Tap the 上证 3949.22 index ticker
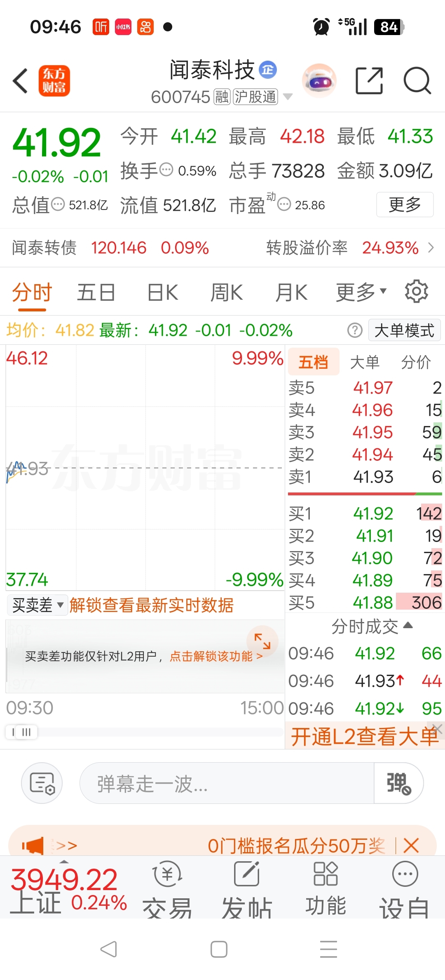Image resolution: width=445 pixels, height=980 pixels. tap(68, 889)
